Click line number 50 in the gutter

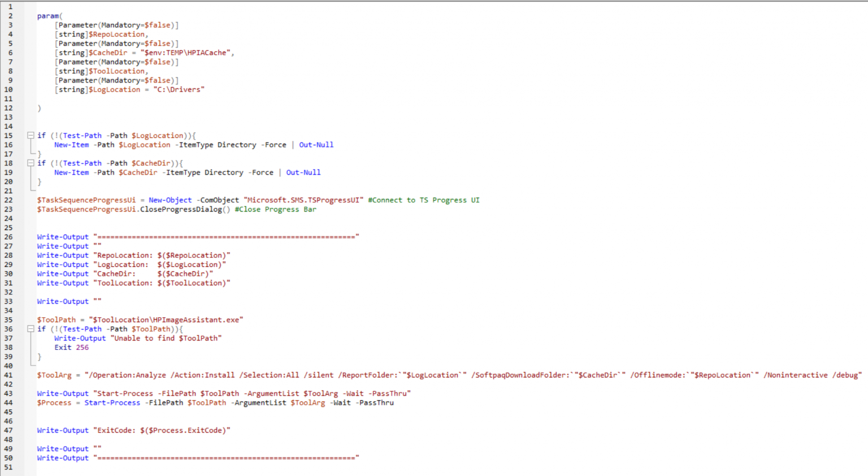(10, 458)
